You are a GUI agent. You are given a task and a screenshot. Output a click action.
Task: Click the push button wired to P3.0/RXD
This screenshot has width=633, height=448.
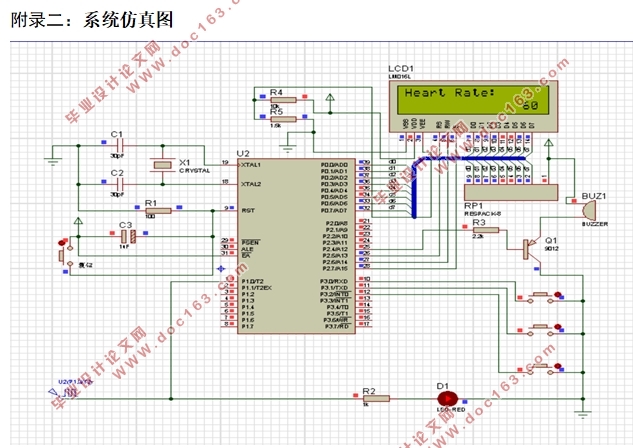(x=541, y=297)
